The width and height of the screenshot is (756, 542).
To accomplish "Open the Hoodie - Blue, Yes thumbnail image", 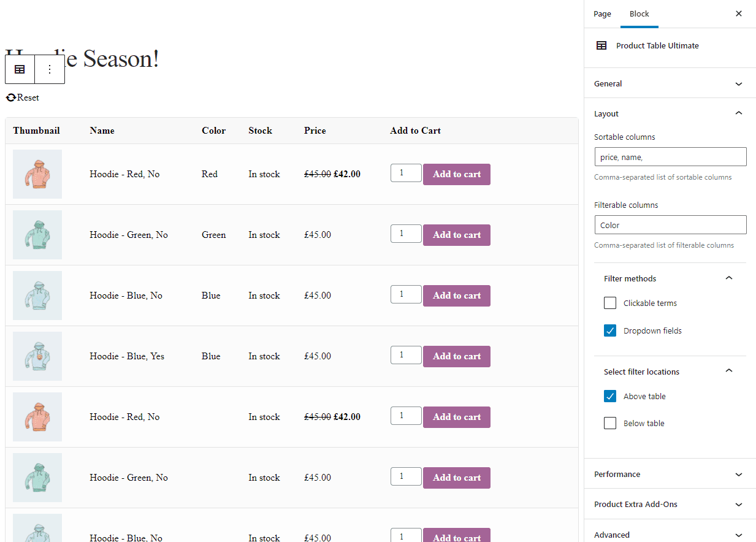I will tap(37, 356).
